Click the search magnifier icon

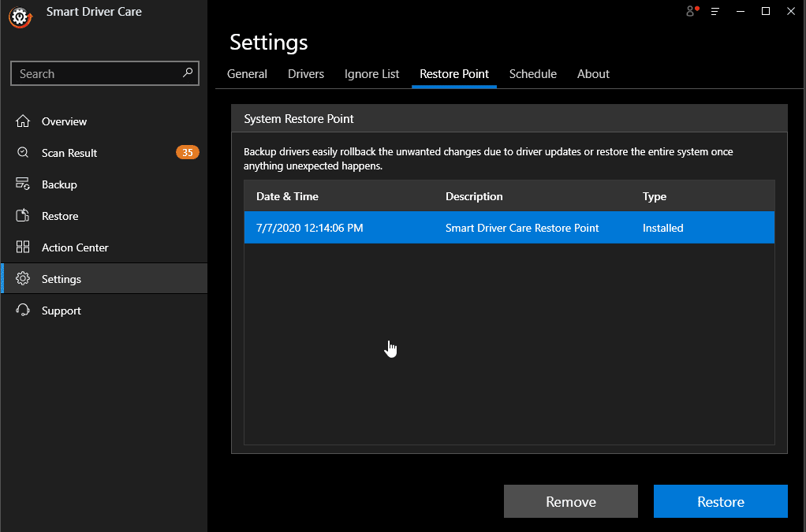188,73
